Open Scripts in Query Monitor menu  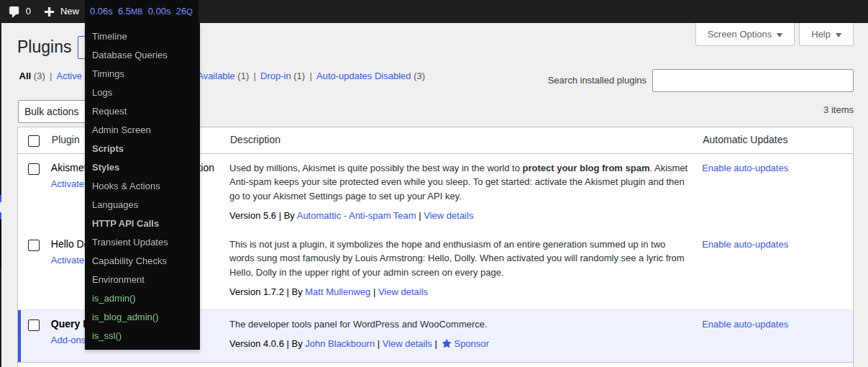point(142,149)
